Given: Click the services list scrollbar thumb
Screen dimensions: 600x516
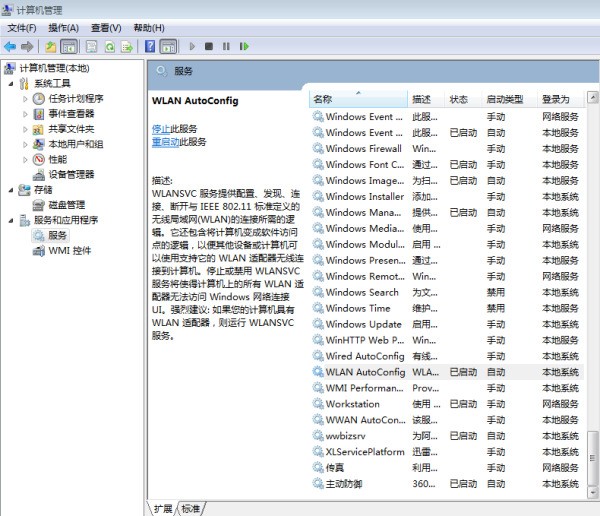Looking at the screenshot, I should 593,459.
